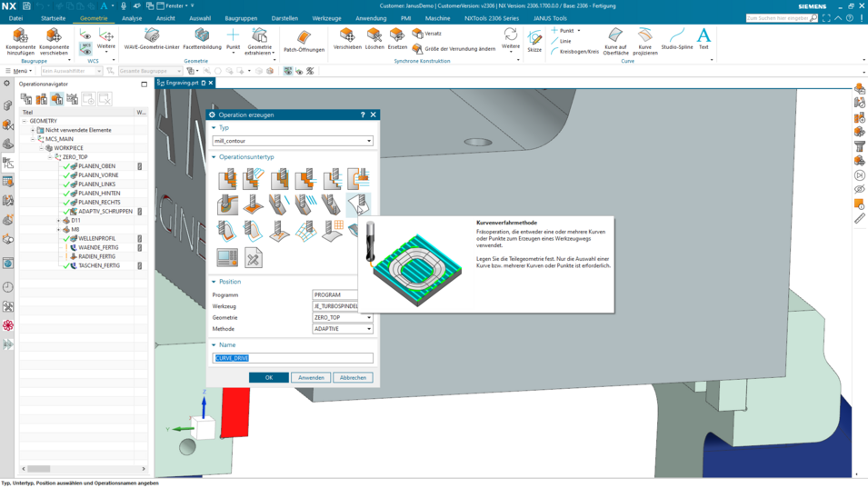Select WELLENPROFIL operation

coord(97,238)
